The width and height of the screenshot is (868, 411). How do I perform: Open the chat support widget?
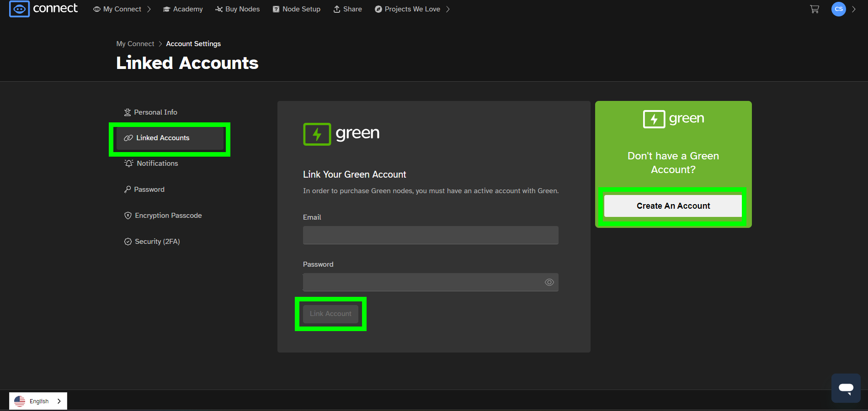tap(846, 388)
